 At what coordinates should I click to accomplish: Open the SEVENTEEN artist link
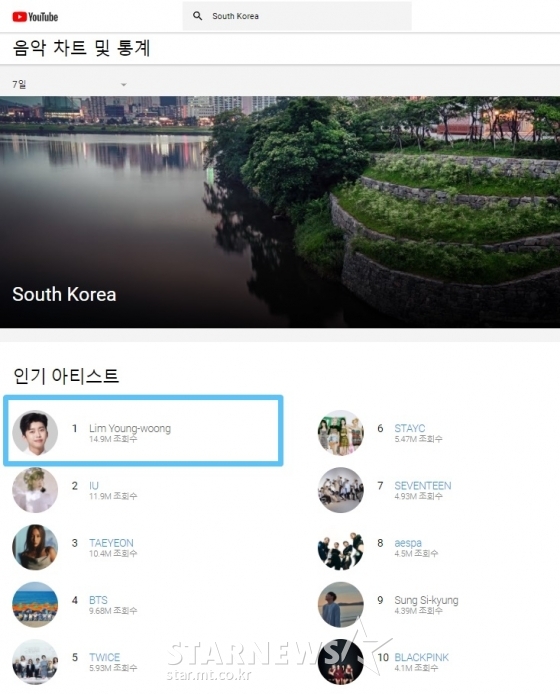click(423, 486)
